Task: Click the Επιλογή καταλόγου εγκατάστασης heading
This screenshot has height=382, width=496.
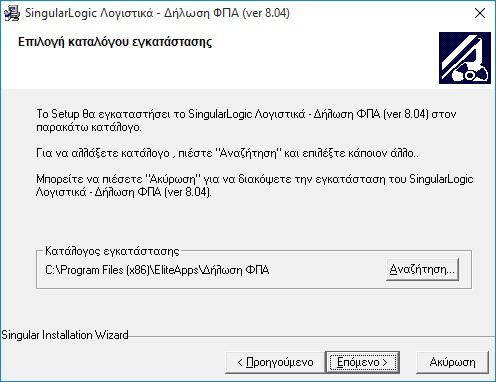Action: click(x=115, y=42)
